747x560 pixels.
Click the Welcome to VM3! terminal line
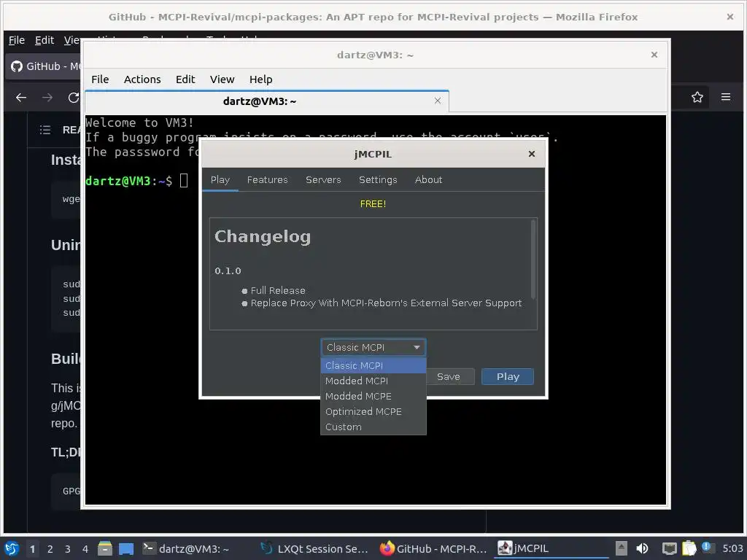(x=139, y=122)
